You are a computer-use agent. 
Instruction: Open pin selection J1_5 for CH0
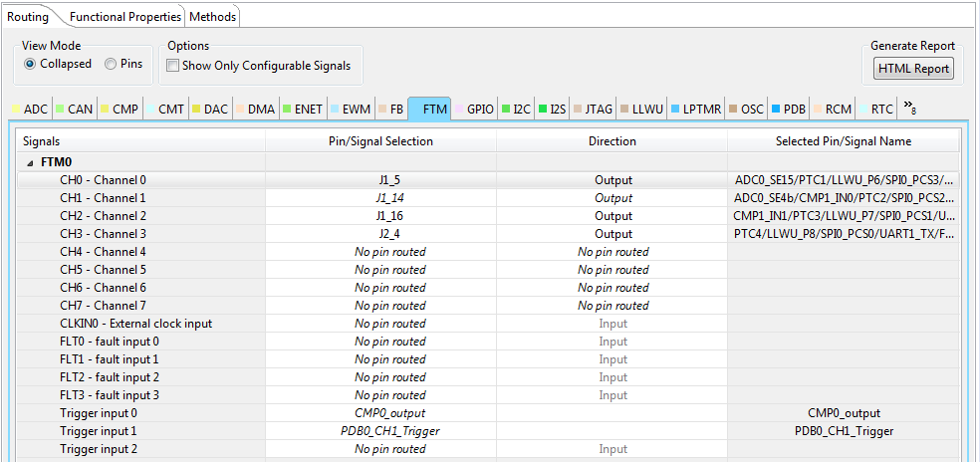(380, 180)
